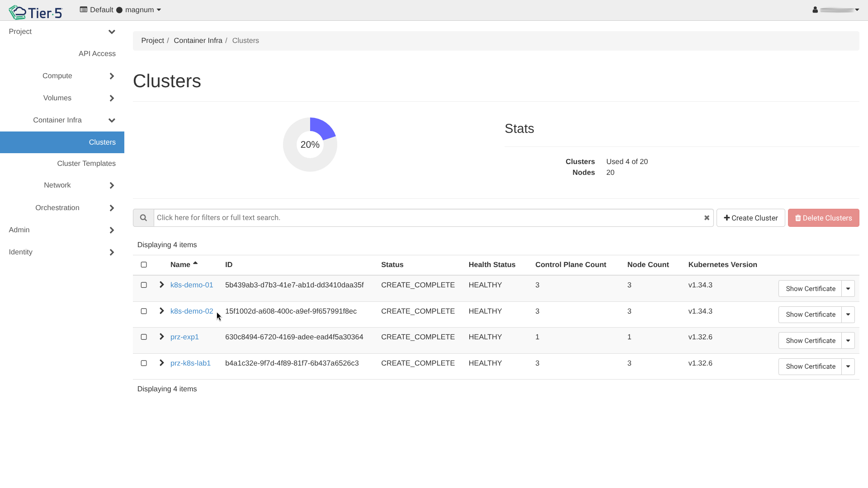Viewport: 868px width, 488px height.
Task: Click the Tier 5 logo icon
Action: pyautogui.click(x=18, y=12)
